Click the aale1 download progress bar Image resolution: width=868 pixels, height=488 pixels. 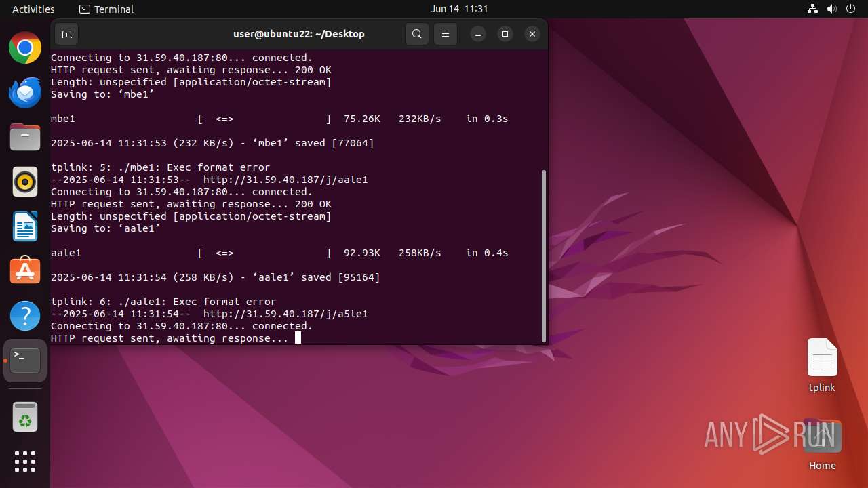click(264, 253)
